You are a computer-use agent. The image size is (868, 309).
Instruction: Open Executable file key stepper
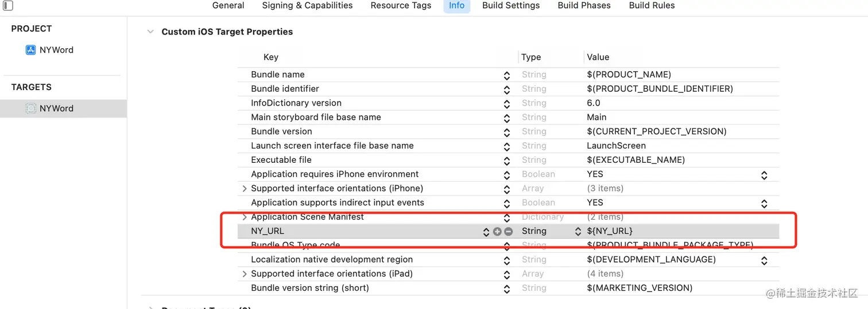tap(507, 161)
